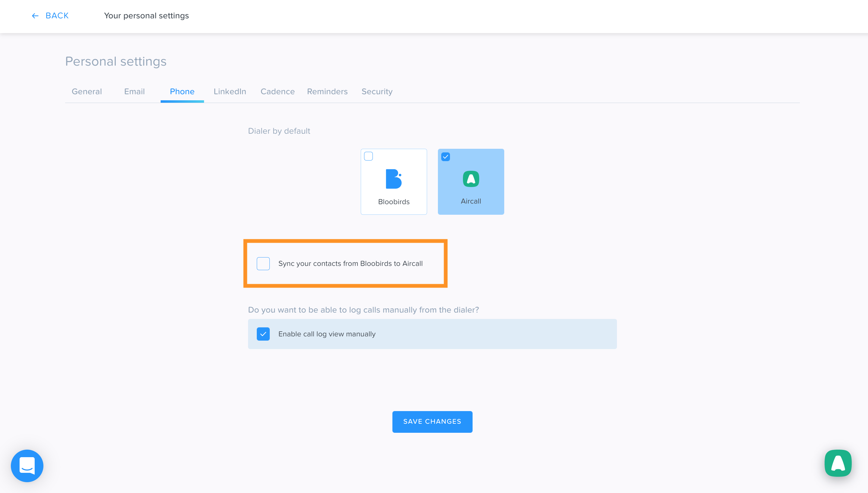Screen dimensions: 868x493
Task: Click the Aircall logo in dialer card
Action: [x=471, y=179]
